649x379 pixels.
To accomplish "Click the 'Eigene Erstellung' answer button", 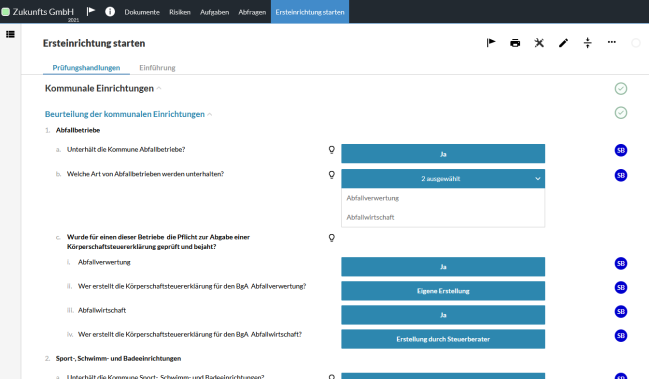I will tap(443, 291).
